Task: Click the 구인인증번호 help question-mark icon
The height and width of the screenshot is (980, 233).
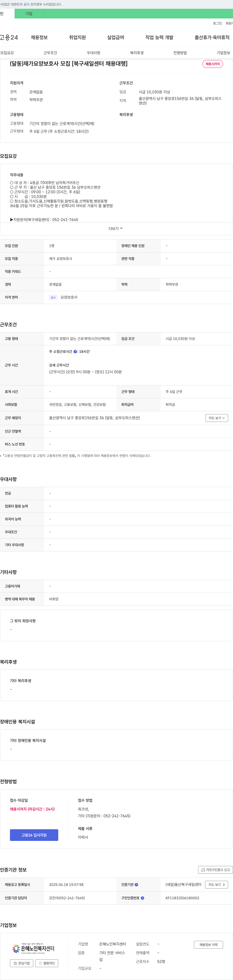Action: coord(143,898)
